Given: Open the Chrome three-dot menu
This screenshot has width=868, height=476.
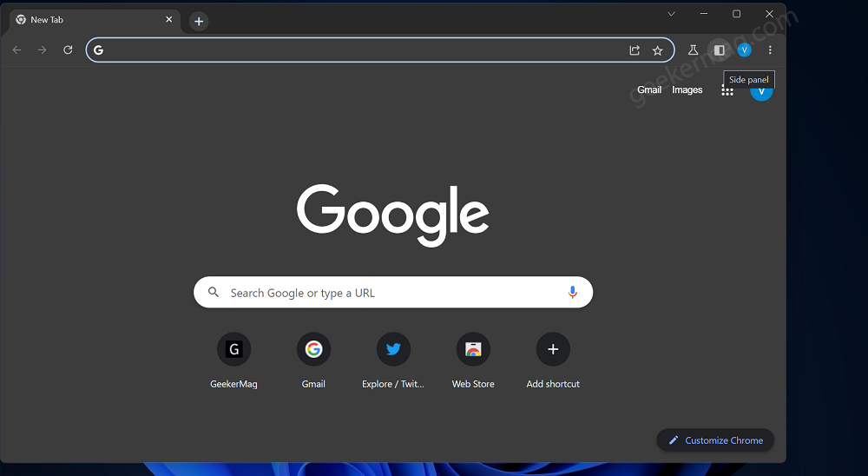Looking at the screenshot, I should point(769,50).
